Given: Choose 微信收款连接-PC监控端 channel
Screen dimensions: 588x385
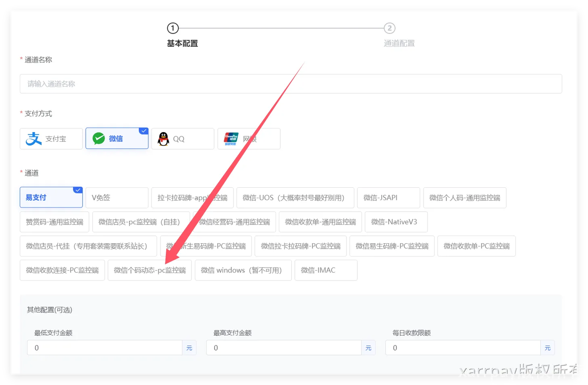Looking at the screenshot, I should coord(62,270).
